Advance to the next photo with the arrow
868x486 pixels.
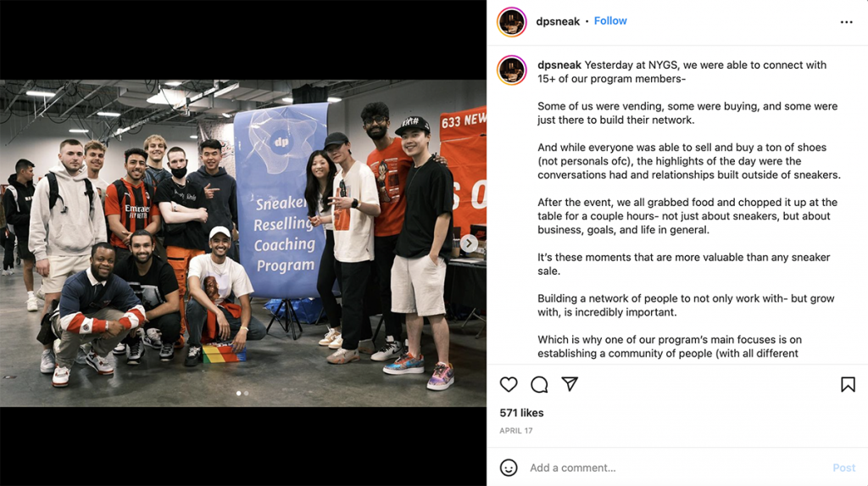pyautogui.click(x=469, y=243)
